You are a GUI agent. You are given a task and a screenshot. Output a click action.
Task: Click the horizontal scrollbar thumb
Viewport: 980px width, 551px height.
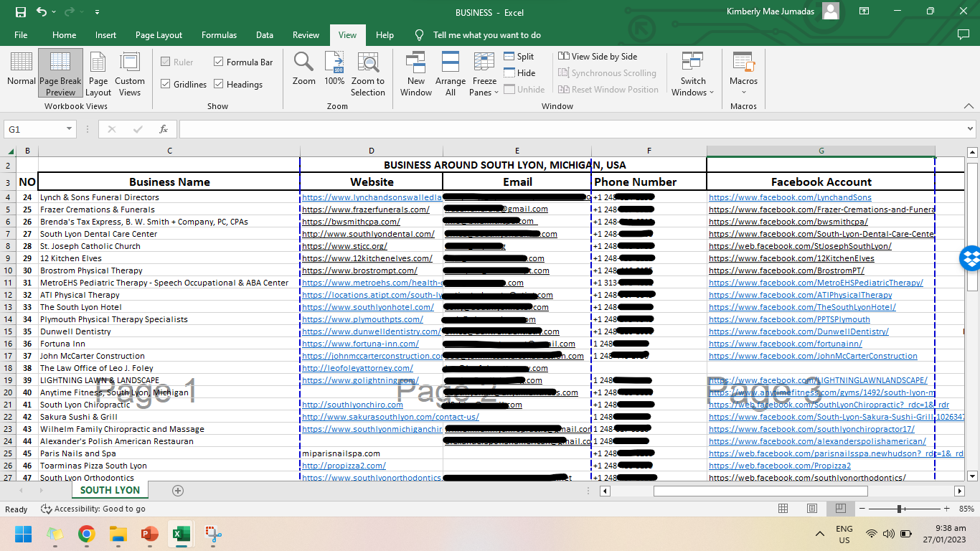click(x=760, y=491)
